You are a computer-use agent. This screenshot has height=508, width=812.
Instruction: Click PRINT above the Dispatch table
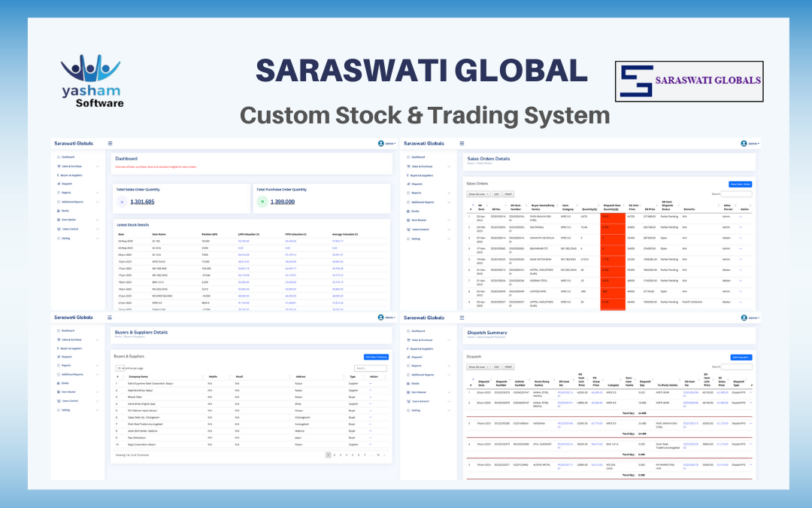[508, 367]
